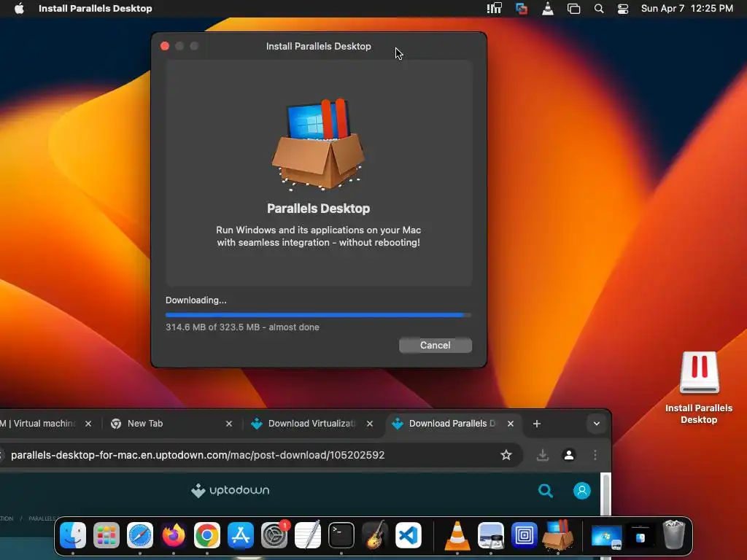Screen dimensions: 747x560
Task: Open Launchpad from the Dock
Action: (107, 535)
